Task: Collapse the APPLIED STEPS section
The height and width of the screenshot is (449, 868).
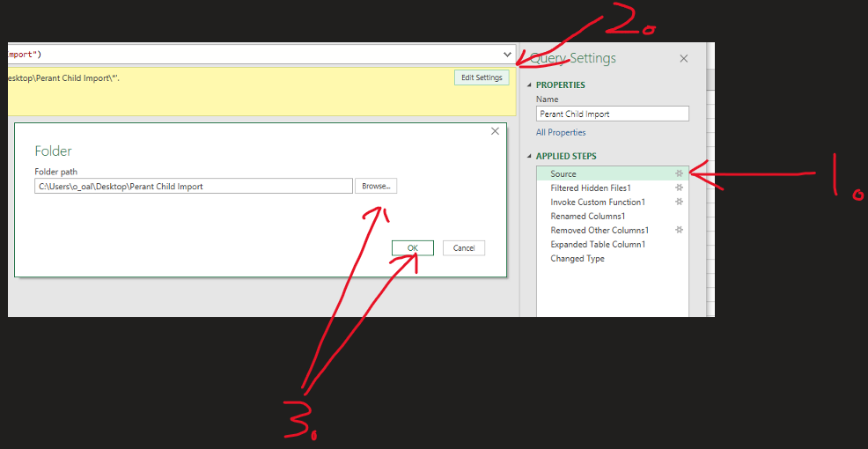Action: click(x=529, y=157)
